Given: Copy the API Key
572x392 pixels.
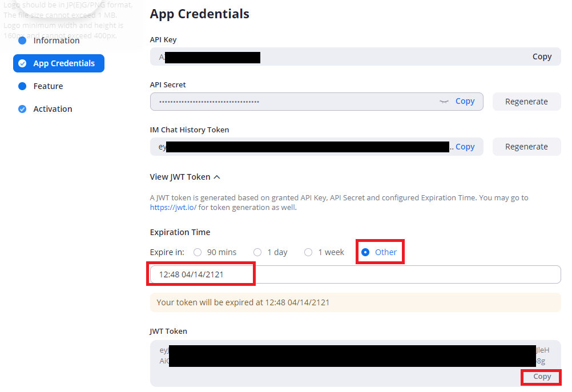Looking at the screenshot, I should [x=542, y=56].
